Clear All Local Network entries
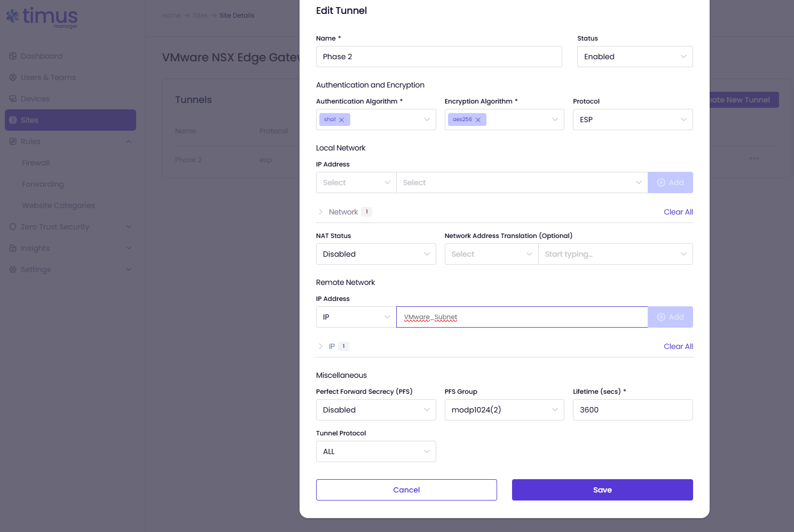This screenshot has height=532, width=794. (678, 212)
